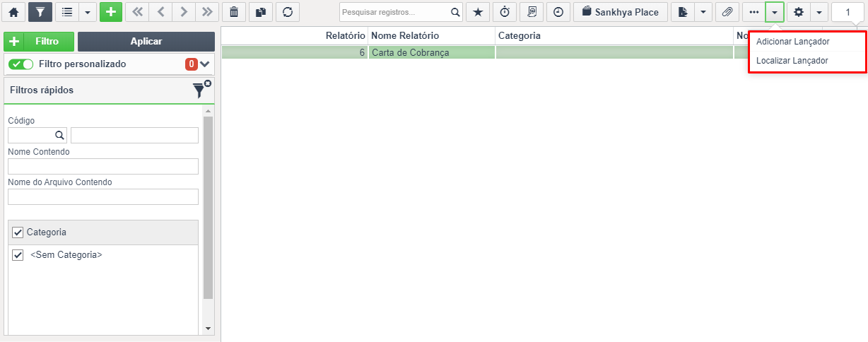868x342 pixels.
Task: Jump to the first record
Action: pos(137,12)
